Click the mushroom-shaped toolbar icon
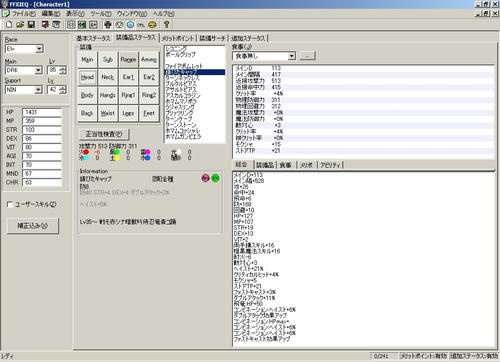500x362 pixels. [x=108, y=25]
